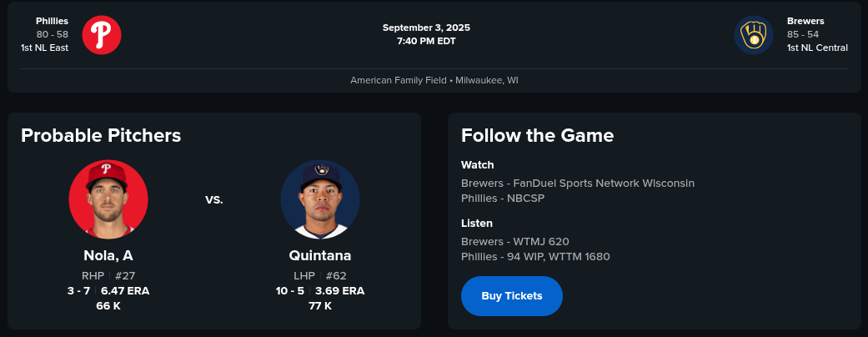The image size is (868, 337).
Task: Select the Nola, A name link
Action: click(x=108, y=255)
